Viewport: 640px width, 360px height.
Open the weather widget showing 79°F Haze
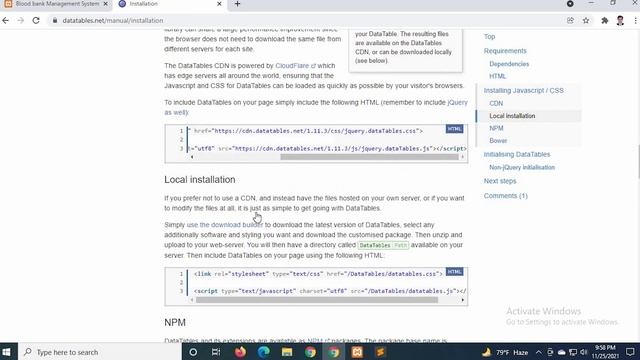505,352
